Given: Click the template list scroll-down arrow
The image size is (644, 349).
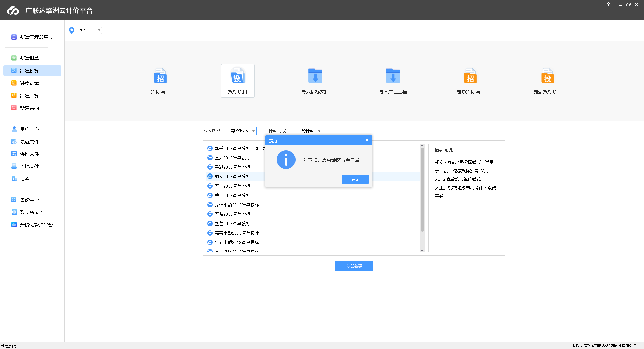Looking at the screenshot, I should [x=422, y=250].
